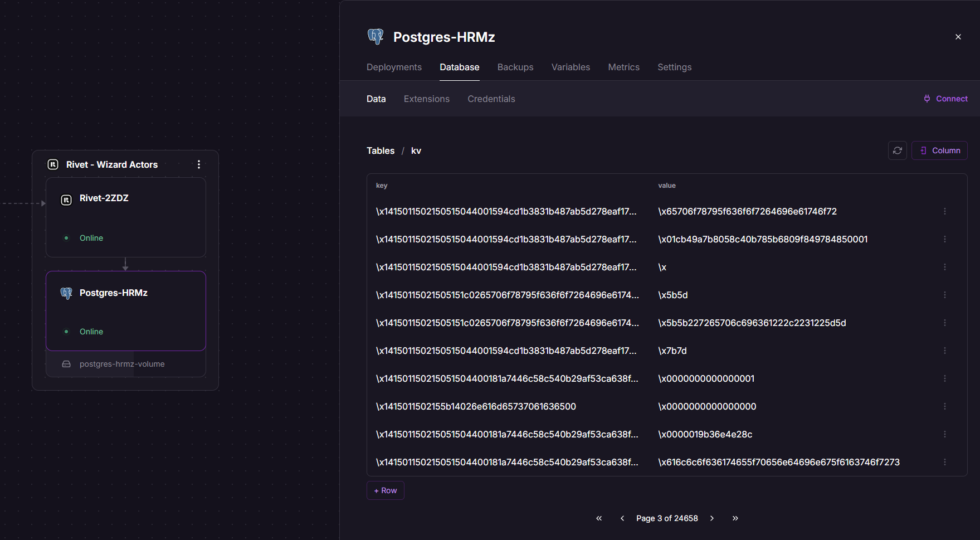Switch to the Backups tab
980x540 pixels.
point(515,67)
